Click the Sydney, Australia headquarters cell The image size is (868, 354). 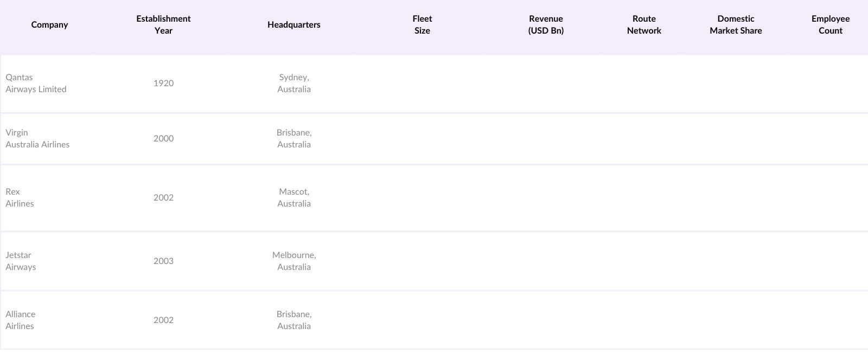293,83
